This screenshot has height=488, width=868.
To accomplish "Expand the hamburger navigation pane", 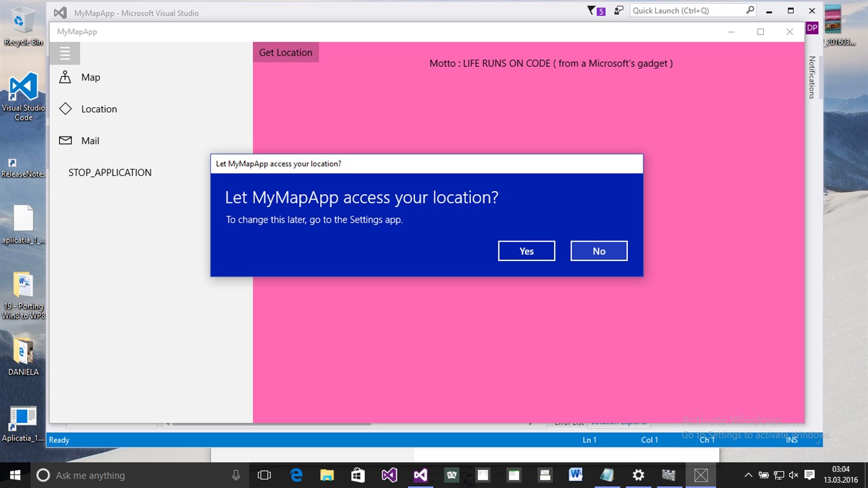I will coord(66,53).
